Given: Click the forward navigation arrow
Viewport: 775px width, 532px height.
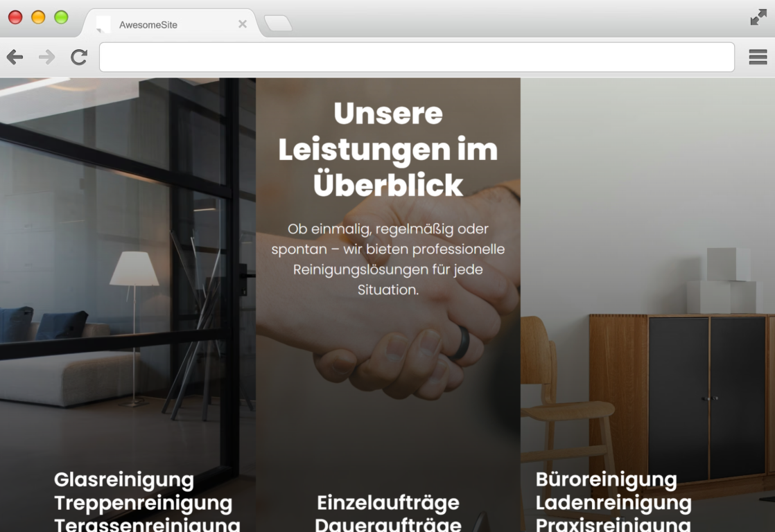Looking at the screenshot, I should coord(47,57).
